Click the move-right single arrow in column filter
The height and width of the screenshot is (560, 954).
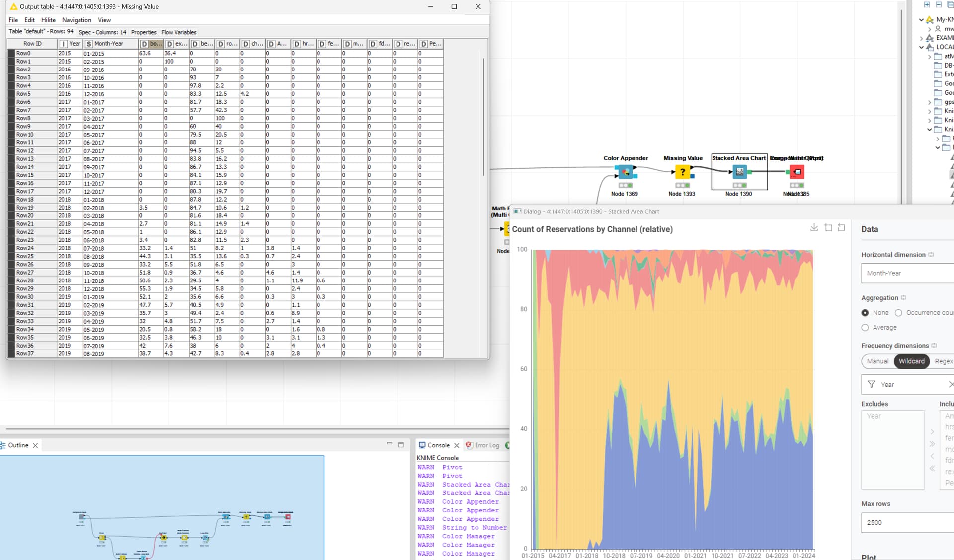click(x=932, y=431)
